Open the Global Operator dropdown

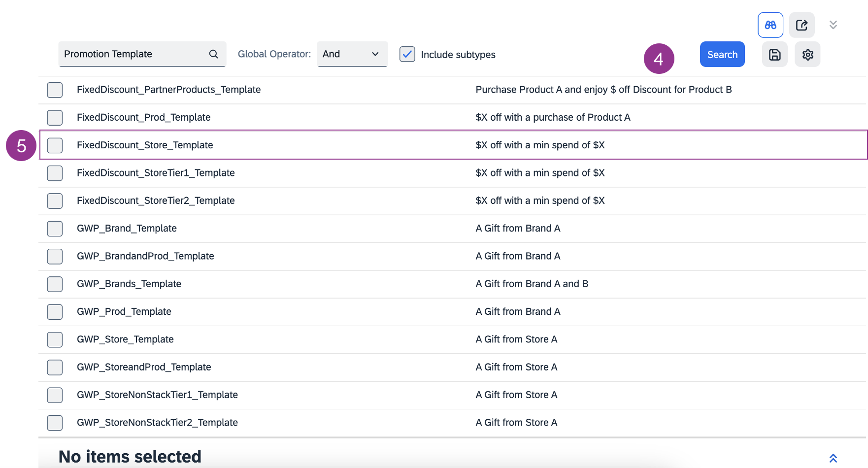point(352,54)
